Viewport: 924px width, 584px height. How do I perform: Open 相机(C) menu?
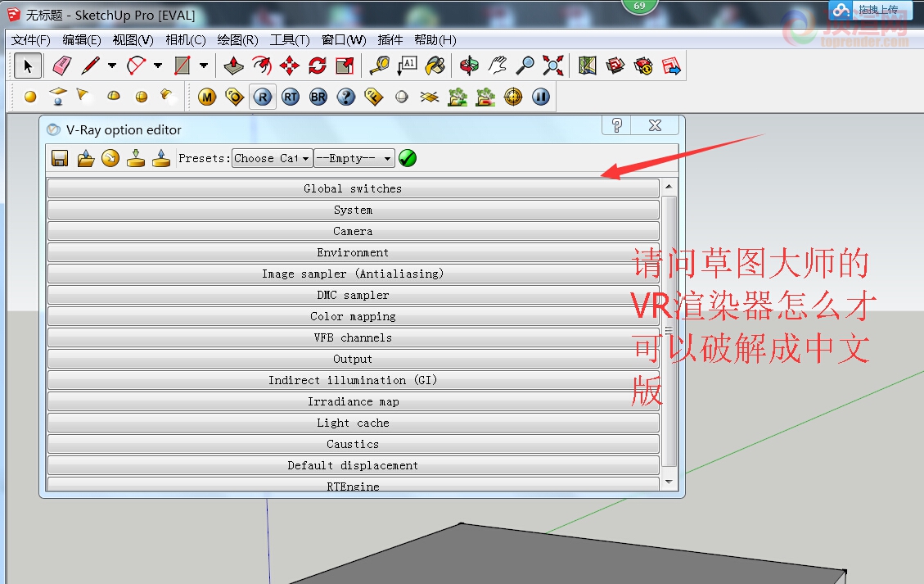coord(186,40)
